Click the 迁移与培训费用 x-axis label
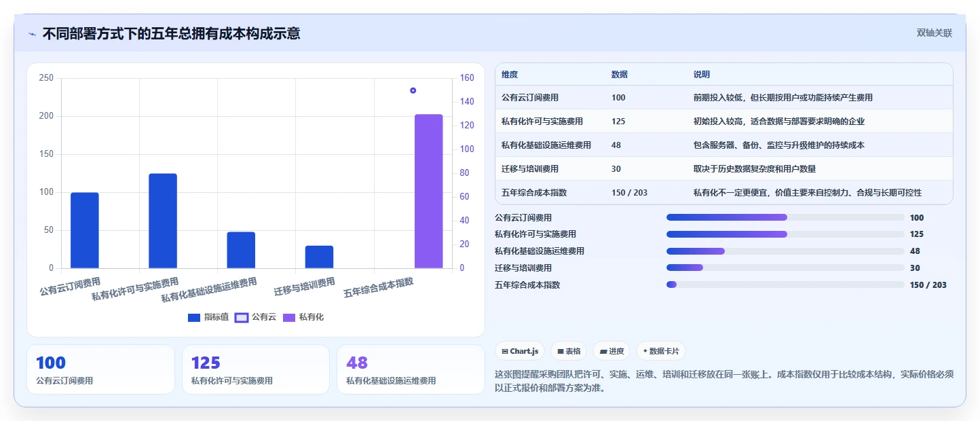The width and height of the screenshot is (980, 421). [305, 286]
